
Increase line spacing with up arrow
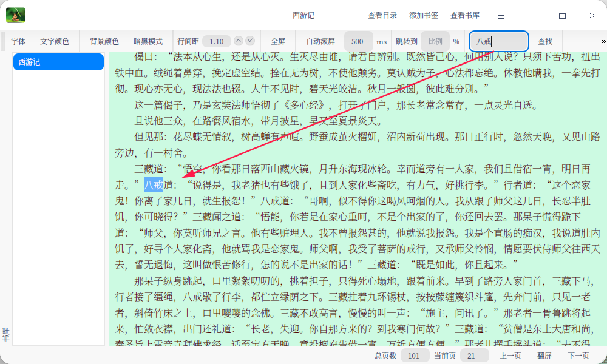pyautogui.click(x=239, y=41)
